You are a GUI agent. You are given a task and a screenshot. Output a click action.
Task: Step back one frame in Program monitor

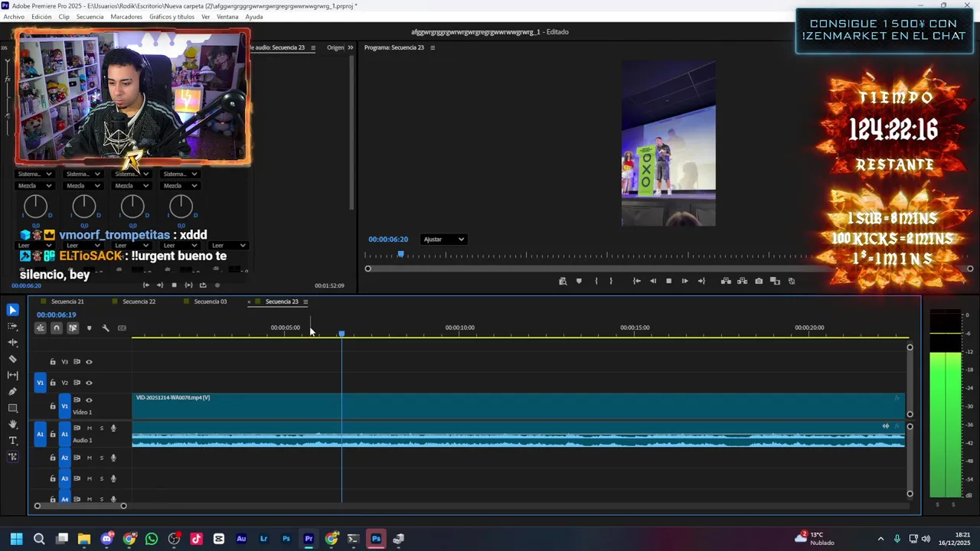(x=652, y=281)
